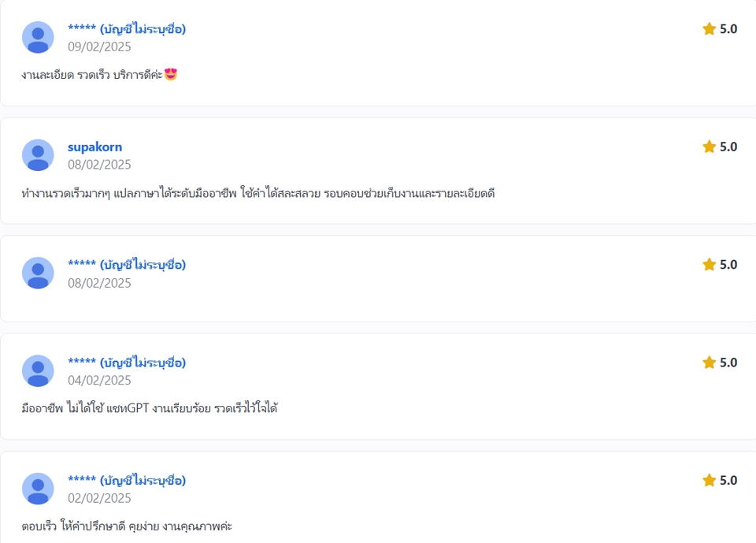Click the review text mentioning แชทGPT
Screen dimensions: 756x543
pyautogui.click(x=150, y=408)
